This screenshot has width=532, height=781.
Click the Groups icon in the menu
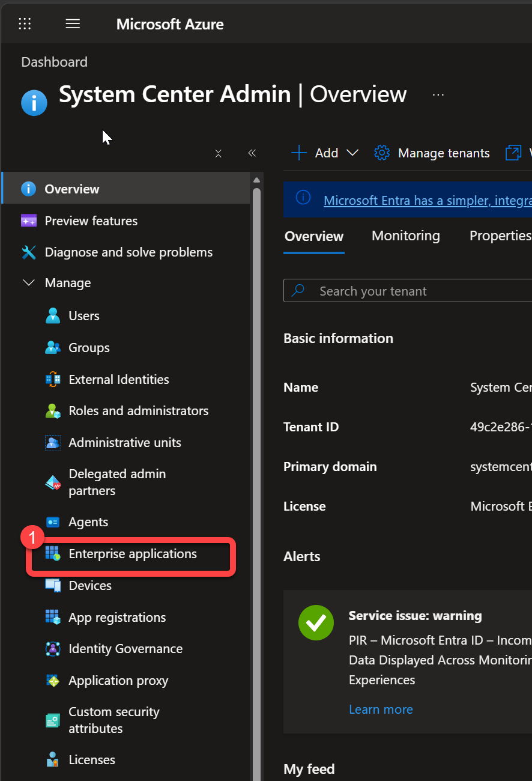pyautogui.click(x=53, y=347)
